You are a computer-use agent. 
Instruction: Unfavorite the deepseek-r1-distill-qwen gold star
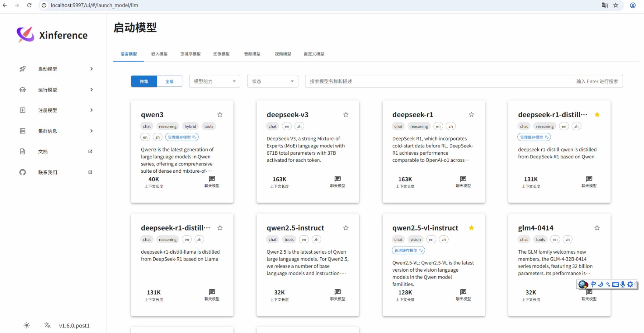(x=597, y=115)
